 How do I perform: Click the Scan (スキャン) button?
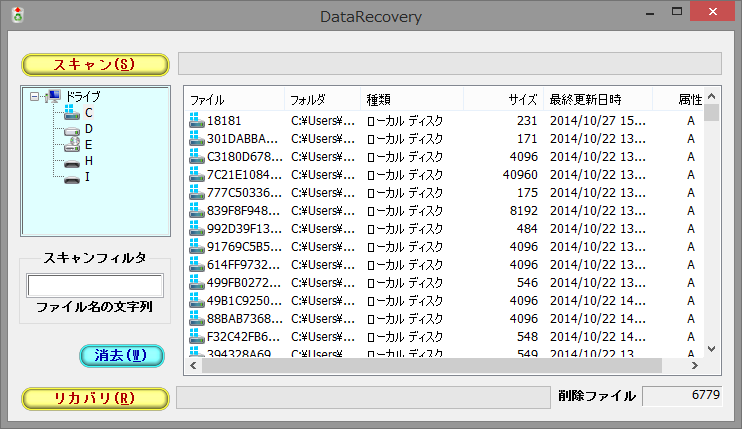(x=95, y=65)
